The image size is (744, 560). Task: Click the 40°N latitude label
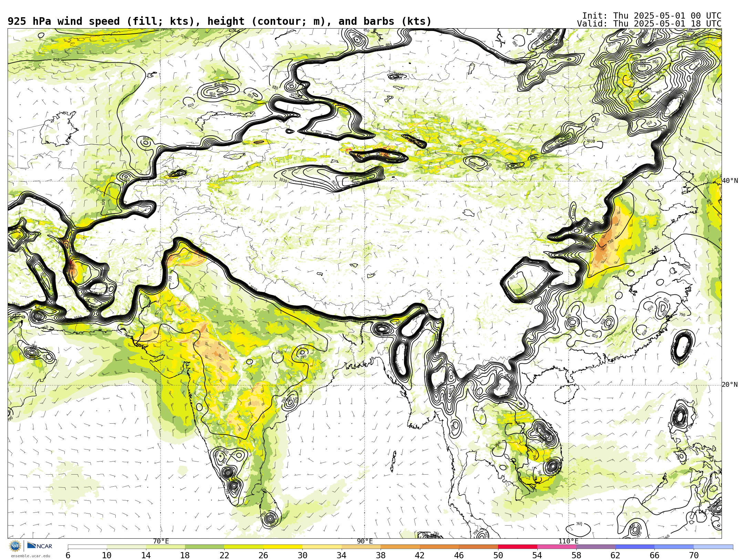[x=730, y=181]
